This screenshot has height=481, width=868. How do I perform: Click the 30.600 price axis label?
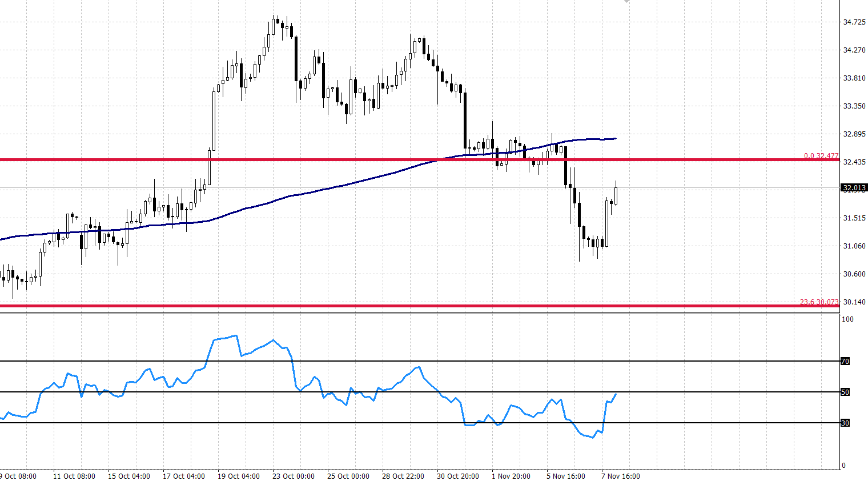(x=854, y=274)
